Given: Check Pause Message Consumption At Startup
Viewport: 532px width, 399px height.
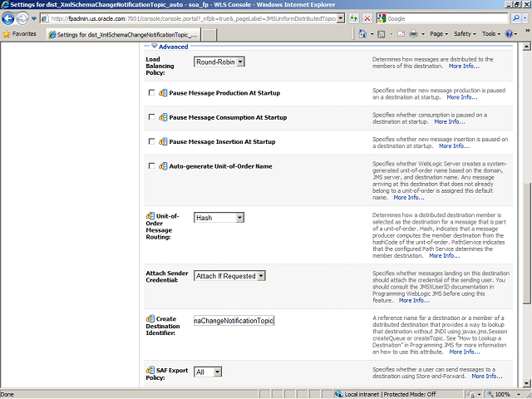Looking at the screenshot, I should pos(151,117).
